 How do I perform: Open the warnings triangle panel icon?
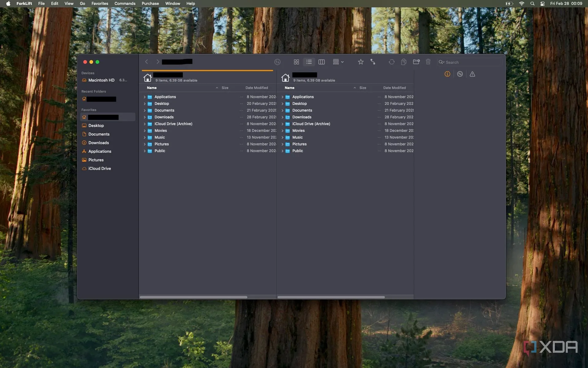(x=472, y=74)
